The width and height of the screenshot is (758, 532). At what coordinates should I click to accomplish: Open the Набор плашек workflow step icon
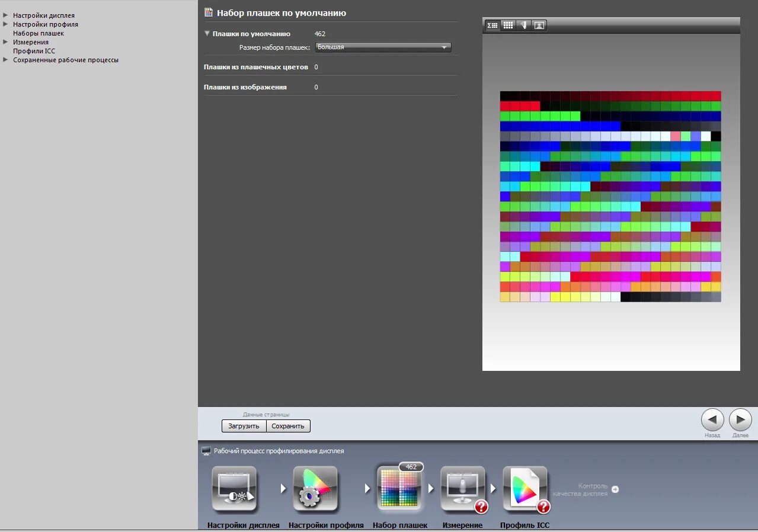click(399, 489)
